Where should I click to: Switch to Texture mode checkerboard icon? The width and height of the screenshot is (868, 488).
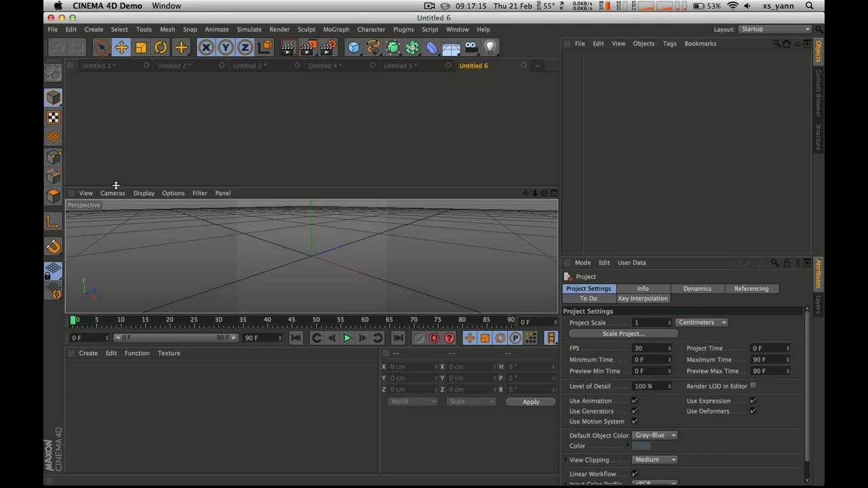point(54,117)
